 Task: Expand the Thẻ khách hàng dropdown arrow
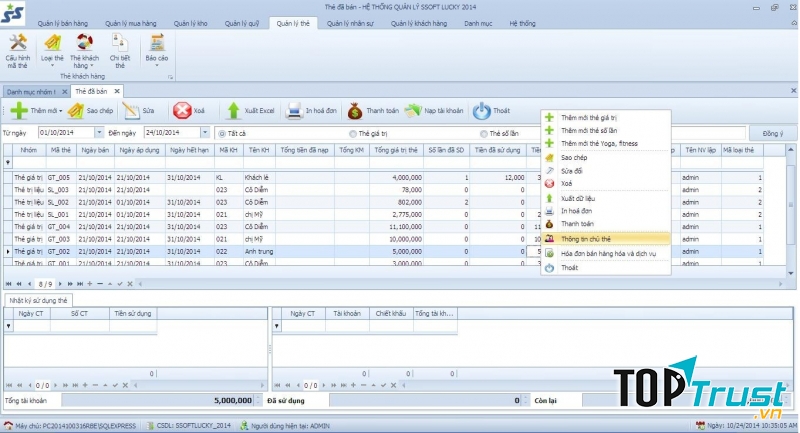pyautogui.click(x=92, y=66)
